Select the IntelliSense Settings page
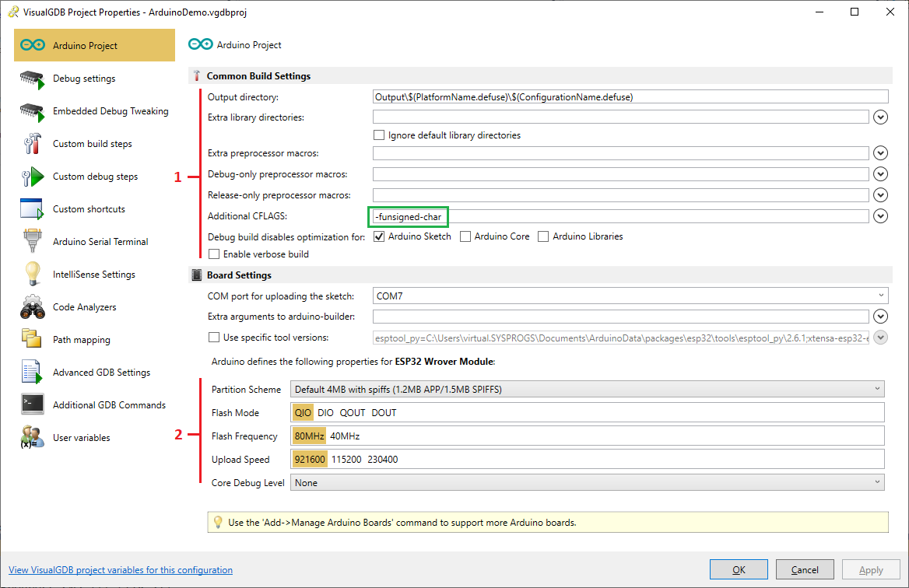 (94, 275)
